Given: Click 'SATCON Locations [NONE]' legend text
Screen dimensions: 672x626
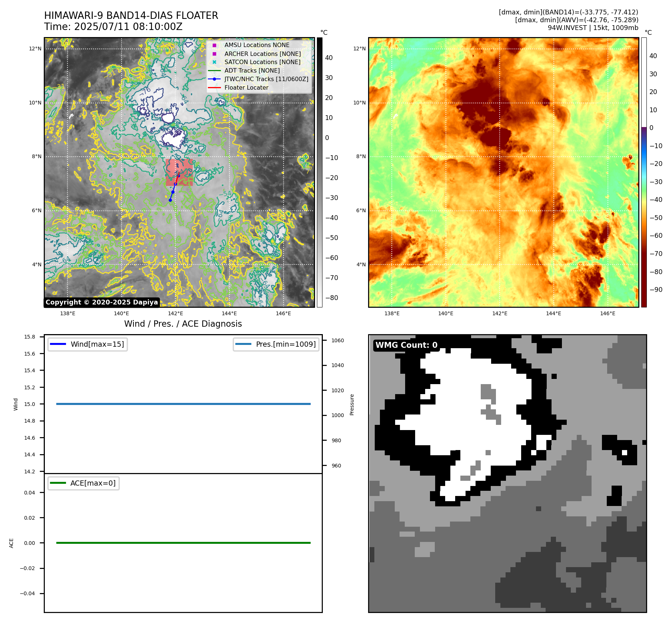Looking at the screenshot, I should [262, 62].
